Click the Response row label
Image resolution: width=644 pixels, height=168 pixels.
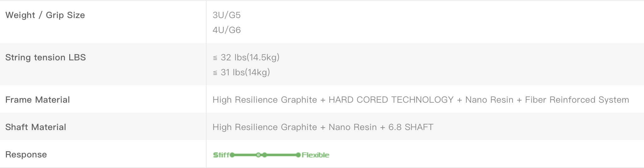pos(26,155)
